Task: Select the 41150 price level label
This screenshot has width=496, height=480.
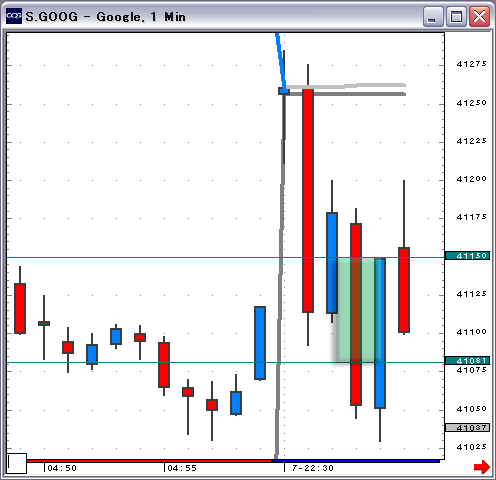Action: tap(467, 256)
